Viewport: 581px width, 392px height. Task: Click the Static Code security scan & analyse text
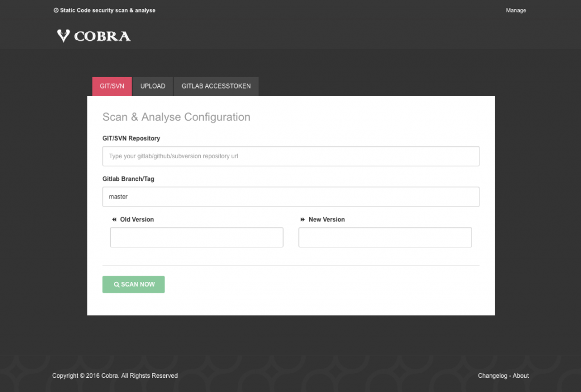(x=107, y=10)
